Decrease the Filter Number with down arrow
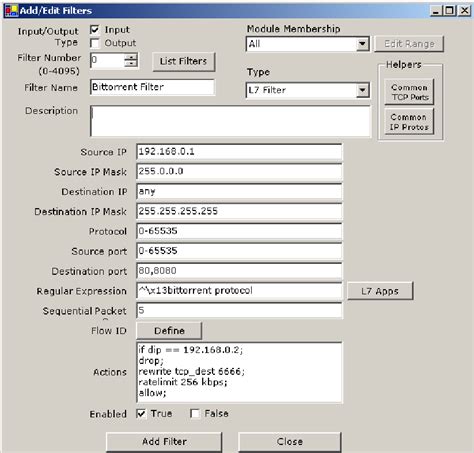This screenshot has width=474, height=453. coord(131,64)
